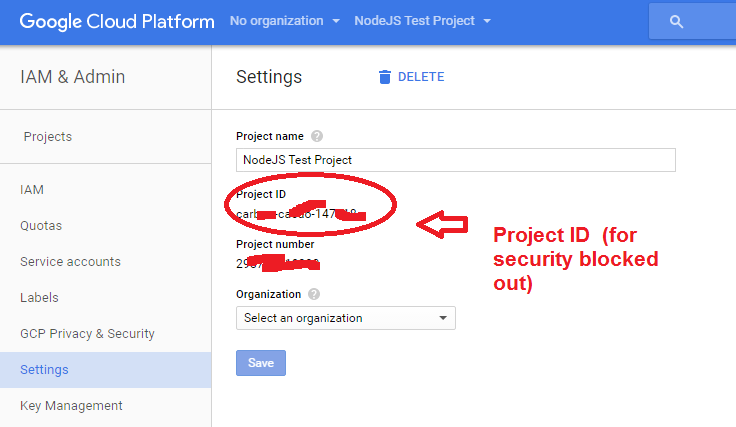Open the Projects section
736x427 pixels.
(x=48, y=137)
